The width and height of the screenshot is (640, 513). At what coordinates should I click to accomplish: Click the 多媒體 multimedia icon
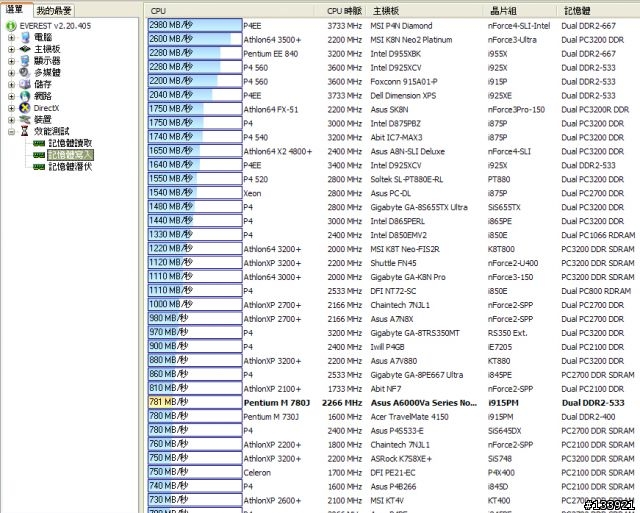pyautogui.click(x=25, y=73)
